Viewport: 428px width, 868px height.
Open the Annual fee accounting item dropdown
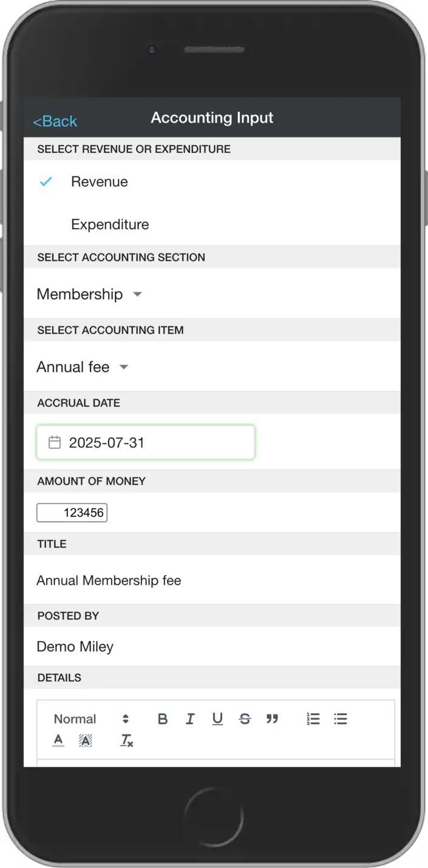coord(83,367)
